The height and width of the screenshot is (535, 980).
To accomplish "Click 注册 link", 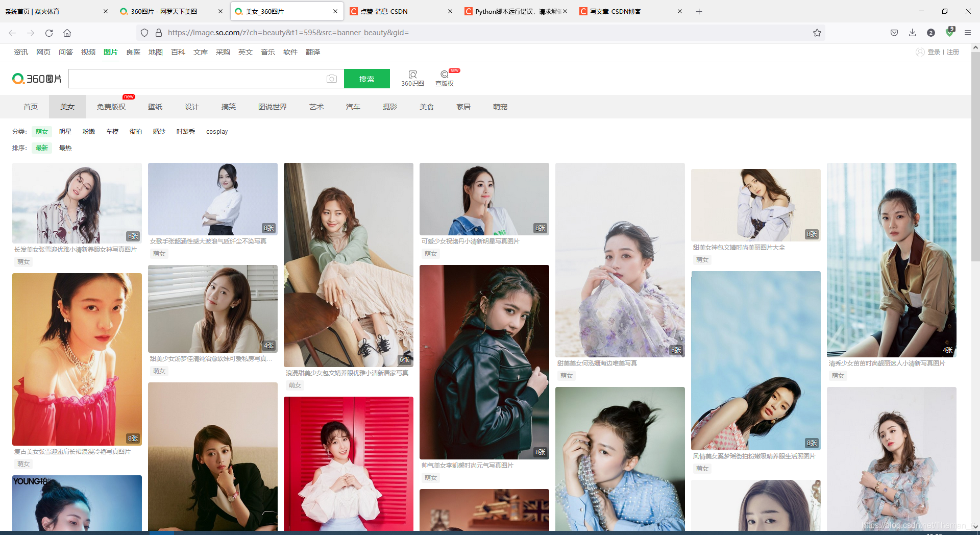I will click(x=953, y=52).
